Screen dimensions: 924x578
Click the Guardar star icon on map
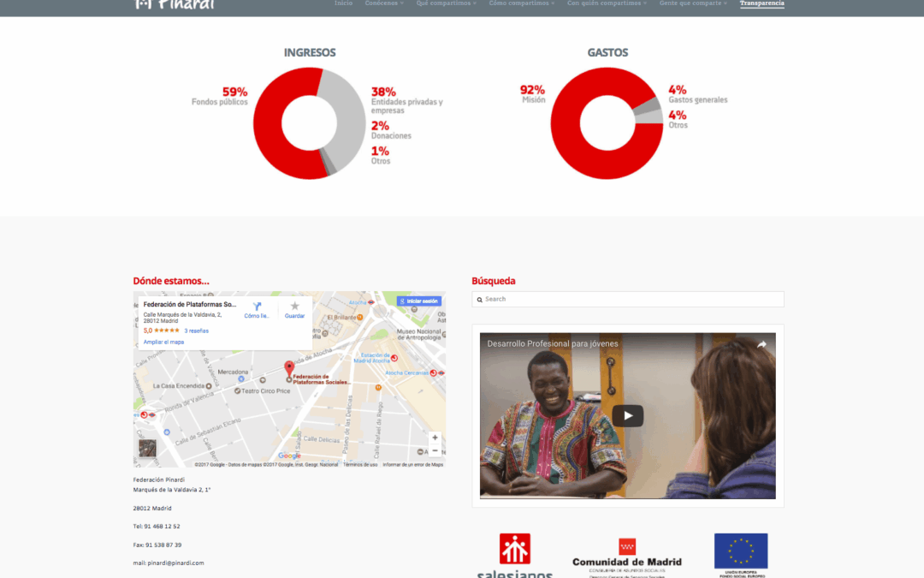[x=294, y=307]
